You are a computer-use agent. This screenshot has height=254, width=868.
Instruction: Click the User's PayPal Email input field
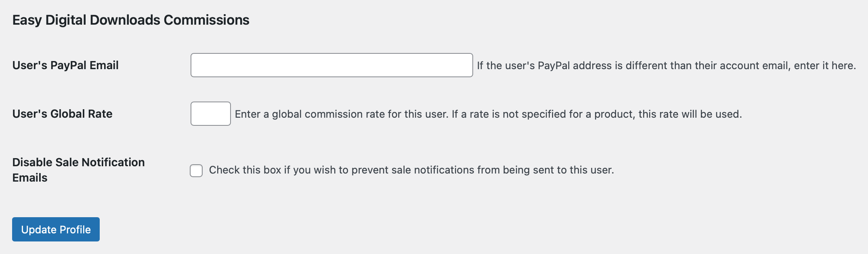331,65
